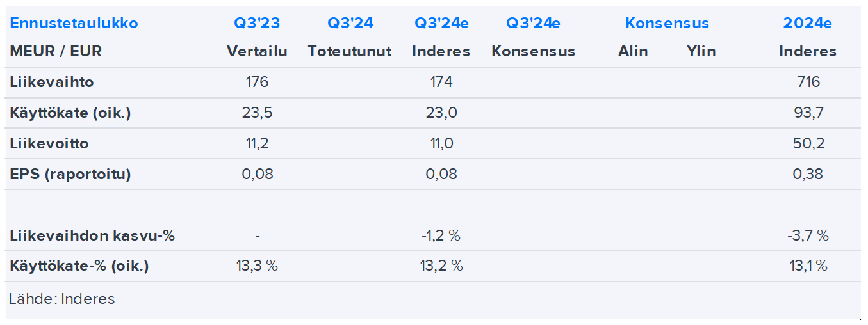The width and height of the screenshot is (868, 325).
Task: Select the Ylin consensus sub-header
Action: pos(701,51)
